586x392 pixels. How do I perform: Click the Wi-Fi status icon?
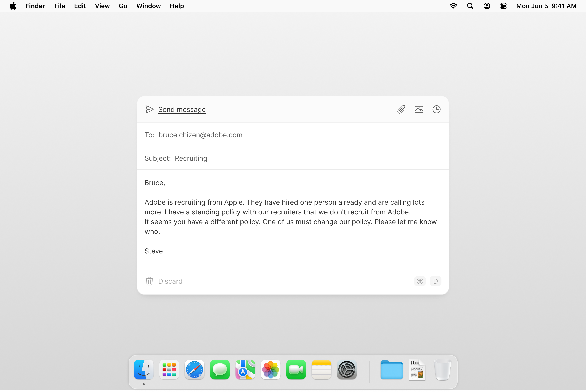click(x=453, y=6)
